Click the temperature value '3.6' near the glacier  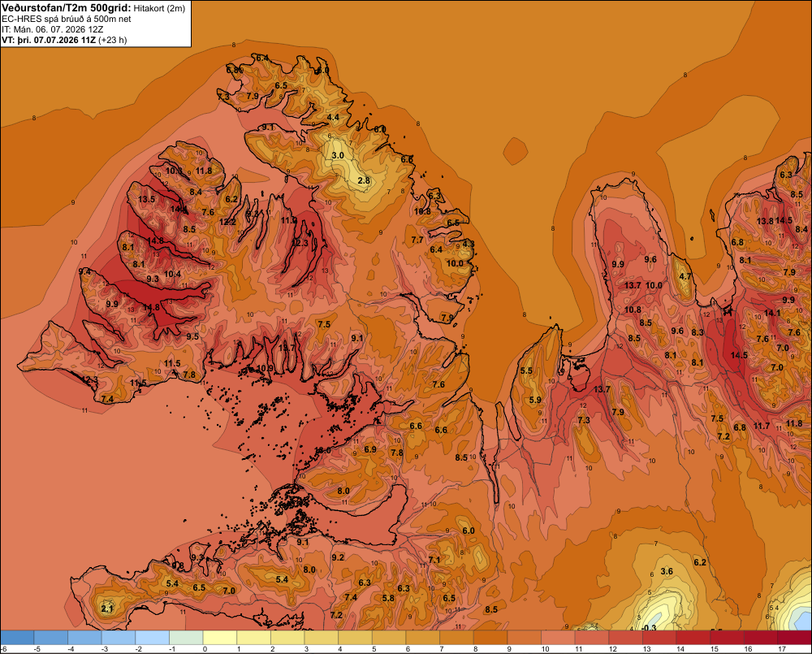click(x=667, y=572)
